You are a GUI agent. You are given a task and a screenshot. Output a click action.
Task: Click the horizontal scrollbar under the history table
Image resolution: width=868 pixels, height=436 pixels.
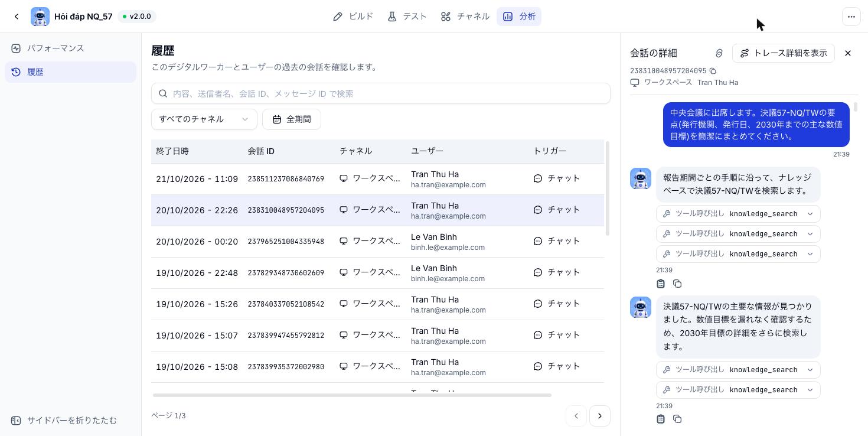tap(352, 395)
